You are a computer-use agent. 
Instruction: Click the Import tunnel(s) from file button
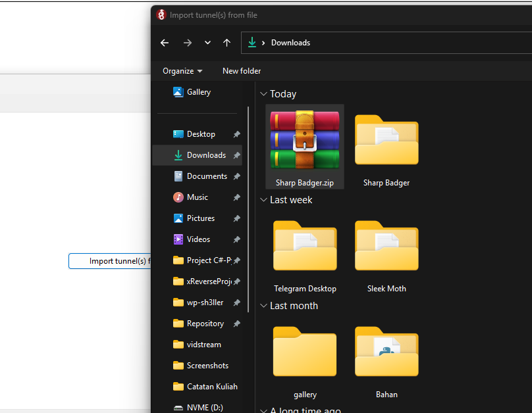(x=110, y=261)
